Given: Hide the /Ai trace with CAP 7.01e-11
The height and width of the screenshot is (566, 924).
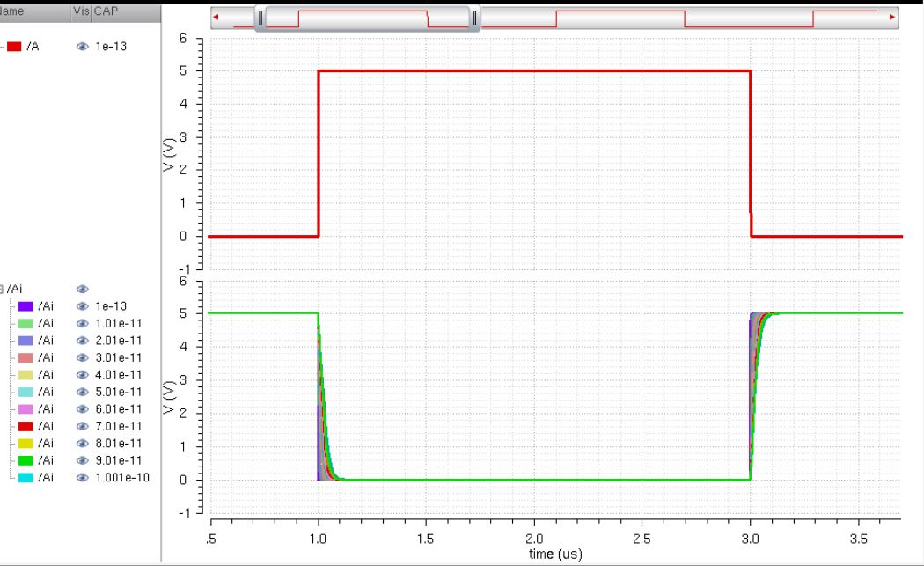Looking at the screenshot, I should pyautogui.click(x=83, y=426).
